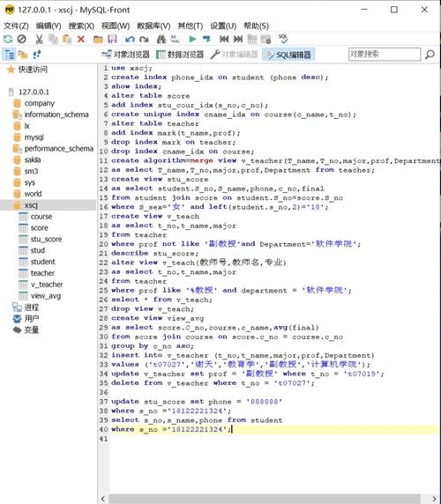Open the 编辑(Y) menu
441x504 pixels.
tap(49, 26)
